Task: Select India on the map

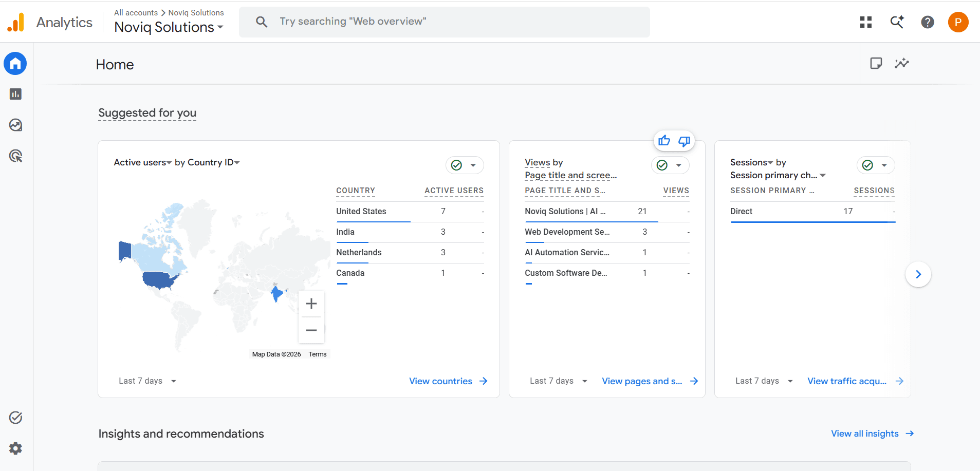Action: (x=276, y=293)
